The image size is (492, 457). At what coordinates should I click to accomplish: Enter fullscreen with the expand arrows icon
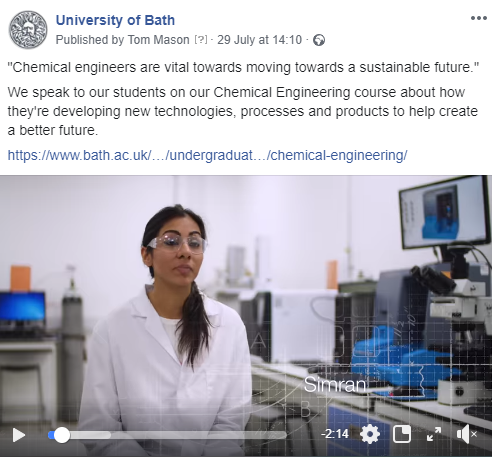(434, 434)
